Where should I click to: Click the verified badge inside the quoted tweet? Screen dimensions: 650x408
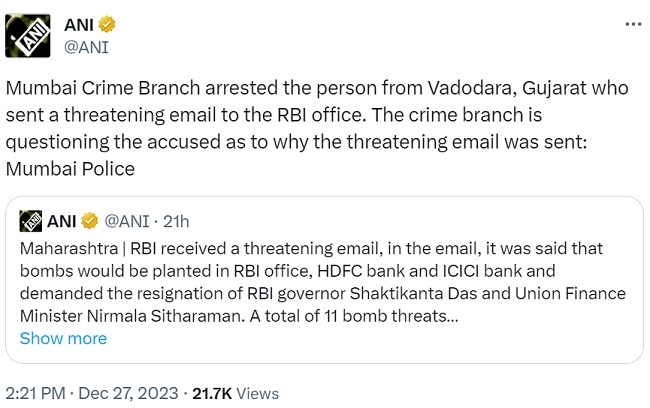(89, 221)
